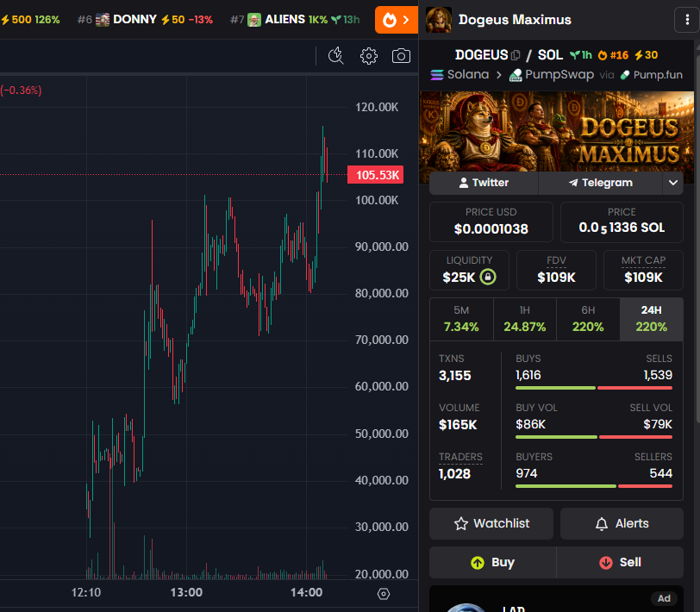This screenshot has height=612, width=700.
Task: Add token to Watchlist
Action: 491,523
